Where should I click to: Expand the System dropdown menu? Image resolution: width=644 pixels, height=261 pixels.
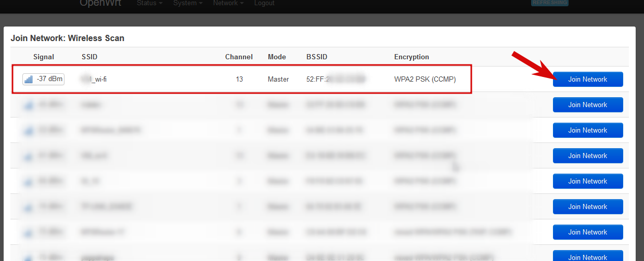tap(188, 3)
